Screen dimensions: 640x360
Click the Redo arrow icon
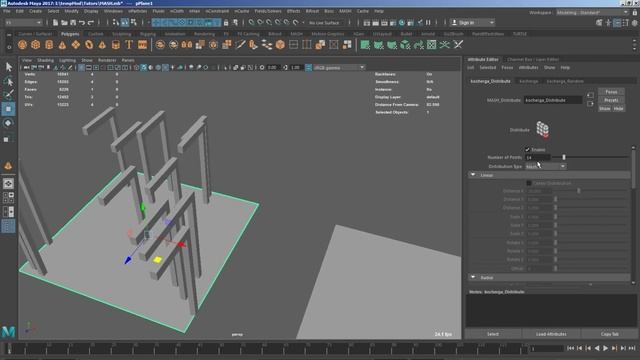[x=91, y=22]
